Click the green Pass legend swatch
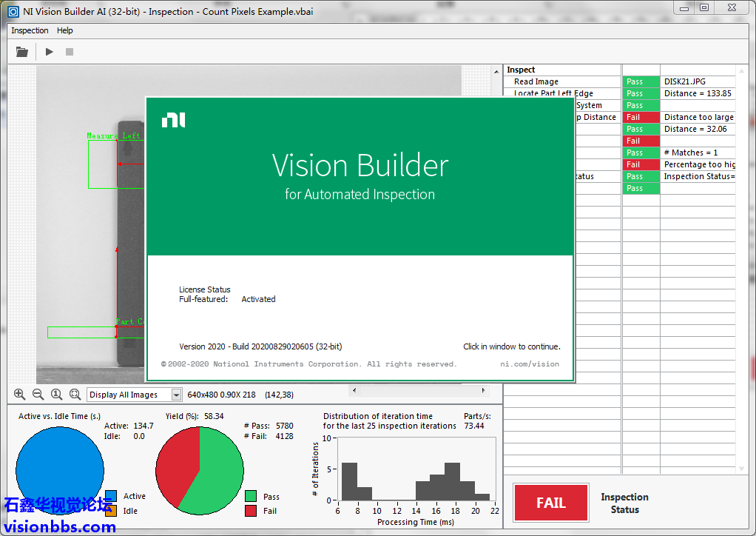The width and height of the screenshot is (756, 536). (251, 497)
